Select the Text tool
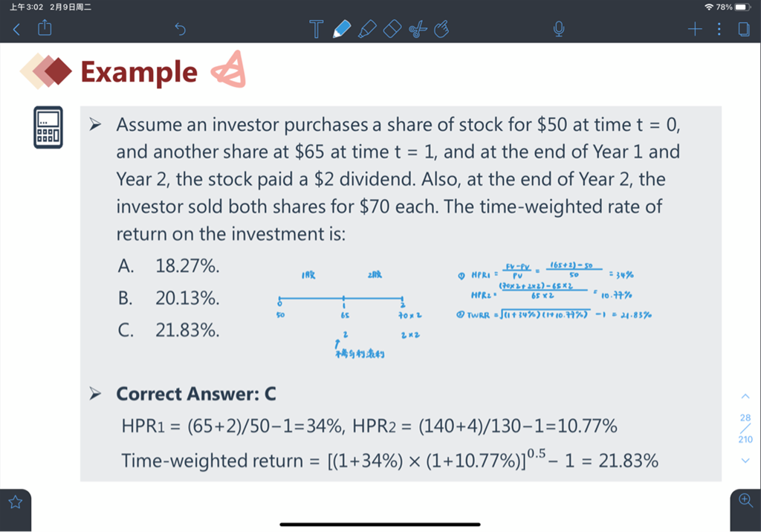The width and height of the screenshot is (761, 532). point(316,29)
